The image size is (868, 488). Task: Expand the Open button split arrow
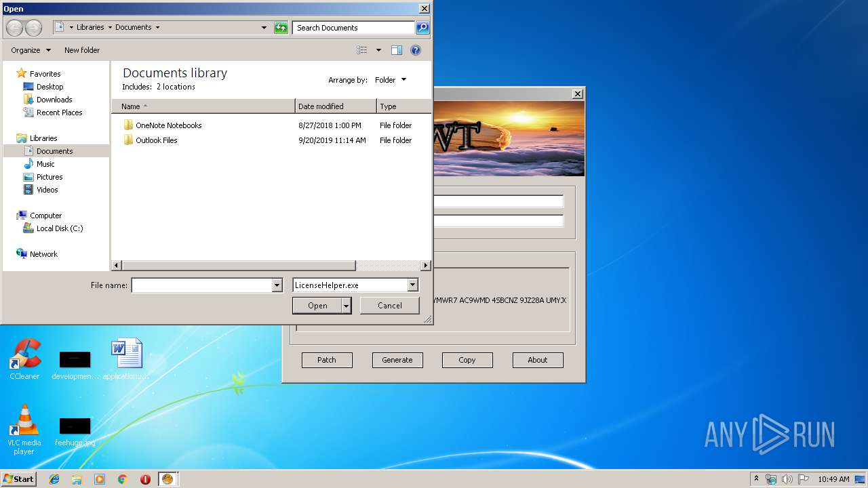347,306
